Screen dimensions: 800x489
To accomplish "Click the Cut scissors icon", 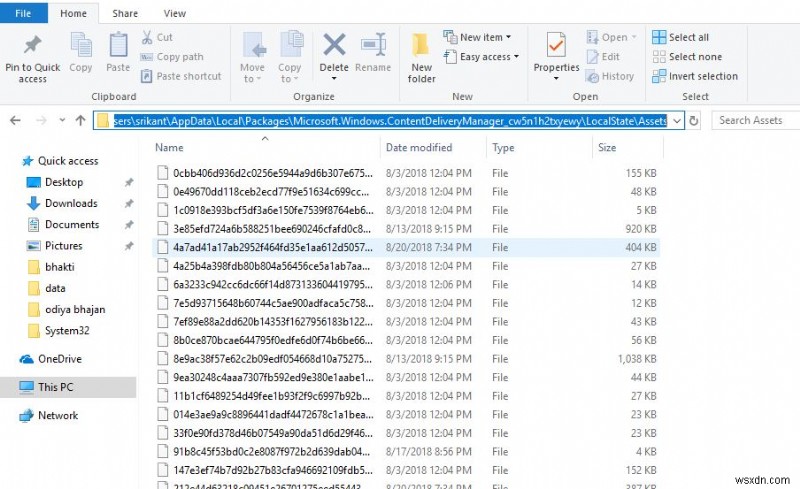I will tap(147, 37).
